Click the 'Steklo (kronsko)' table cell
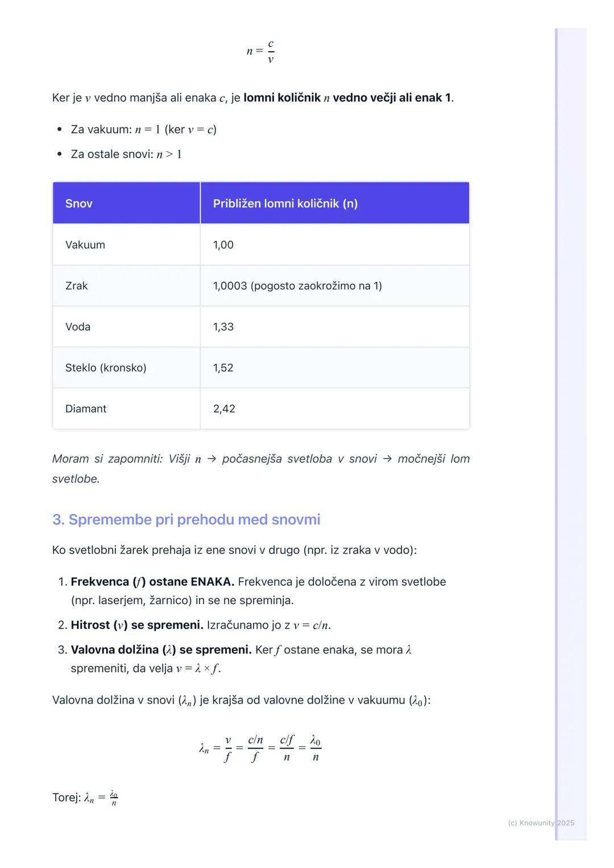The image size is (614, 868). click(x=106, y=368)
